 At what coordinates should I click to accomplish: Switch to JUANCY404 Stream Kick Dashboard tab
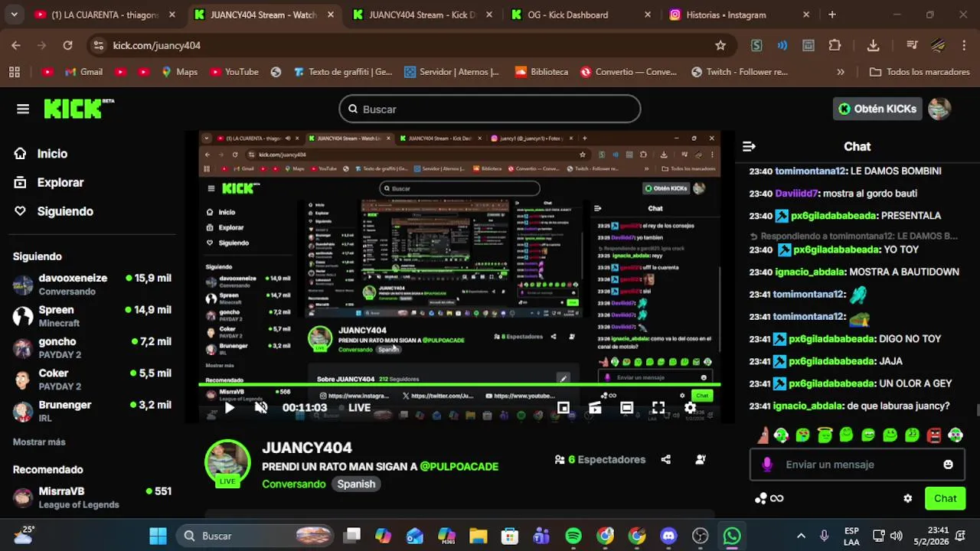click(x=421, y=15)
